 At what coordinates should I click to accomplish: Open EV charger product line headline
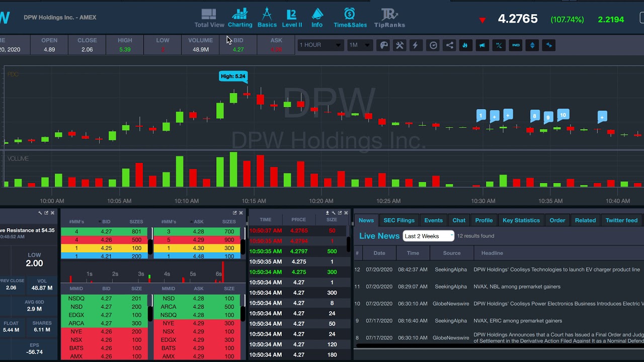[556, 269]
